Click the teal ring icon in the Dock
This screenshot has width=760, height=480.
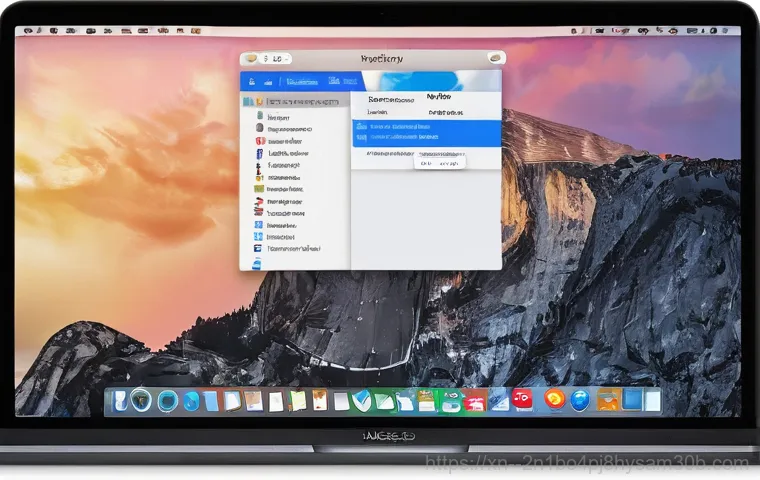coord(168,401)
